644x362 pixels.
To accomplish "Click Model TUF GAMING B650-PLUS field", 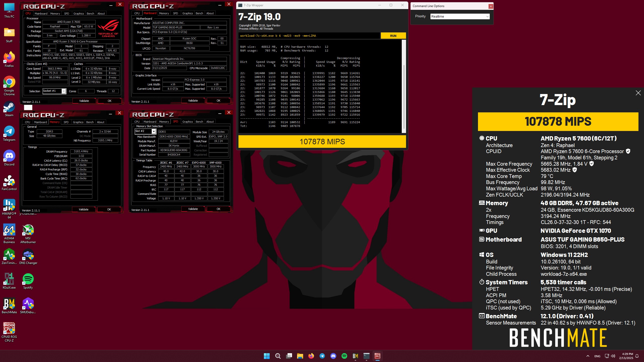I will coord(176,27).
